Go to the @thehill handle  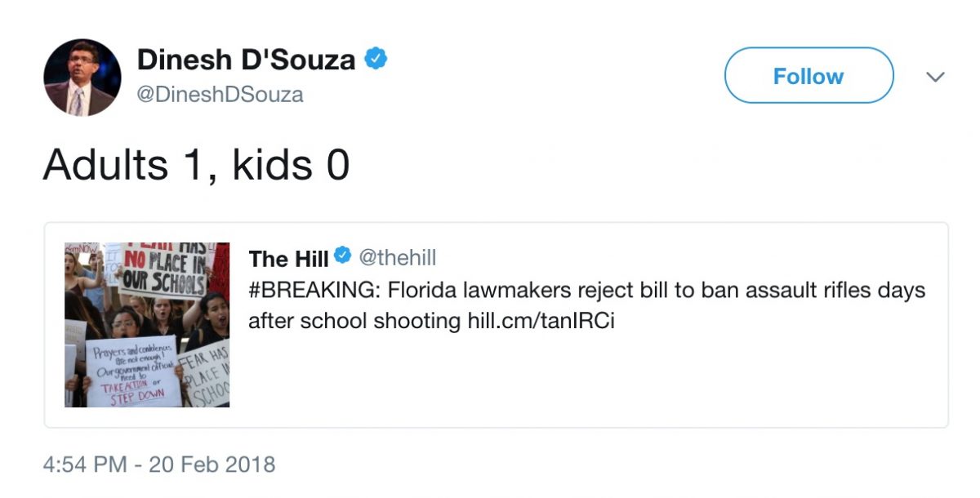(x=398, y=258)
